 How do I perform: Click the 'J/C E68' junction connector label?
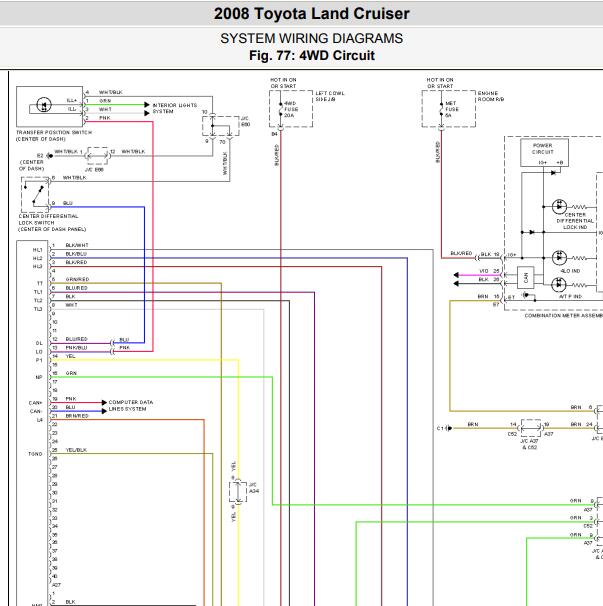click(95, 170)
